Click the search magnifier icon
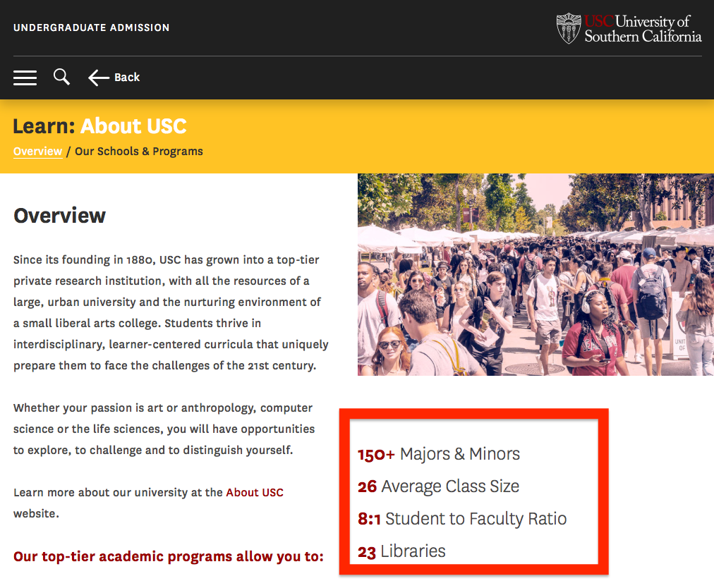 61,77
